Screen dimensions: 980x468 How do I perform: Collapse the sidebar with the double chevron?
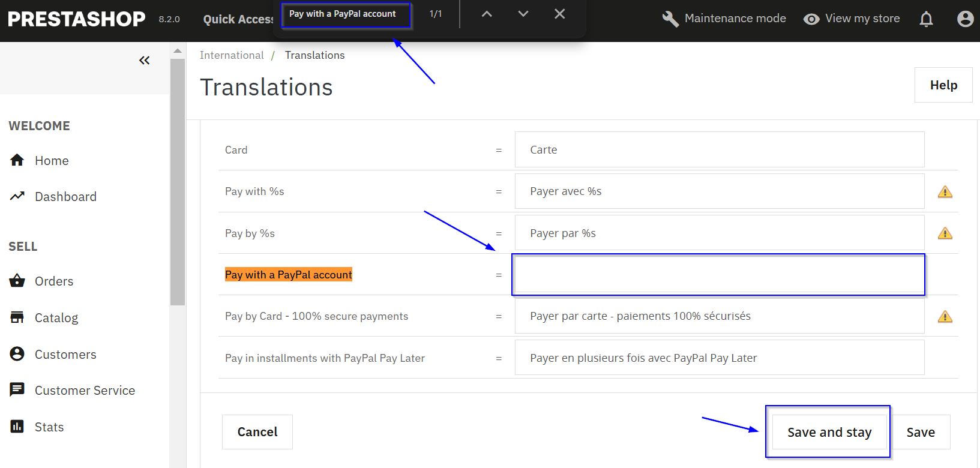pos(144,60)
